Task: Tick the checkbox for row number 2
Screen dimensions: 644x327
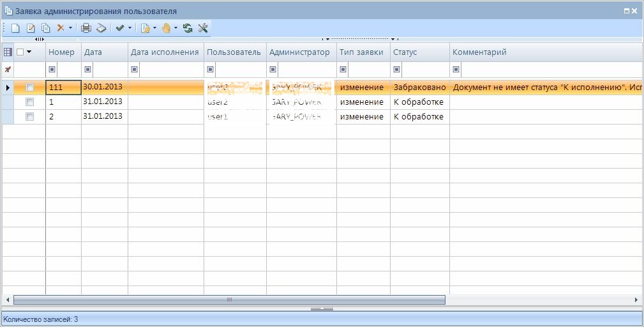Action: click(x=29, y=117)
